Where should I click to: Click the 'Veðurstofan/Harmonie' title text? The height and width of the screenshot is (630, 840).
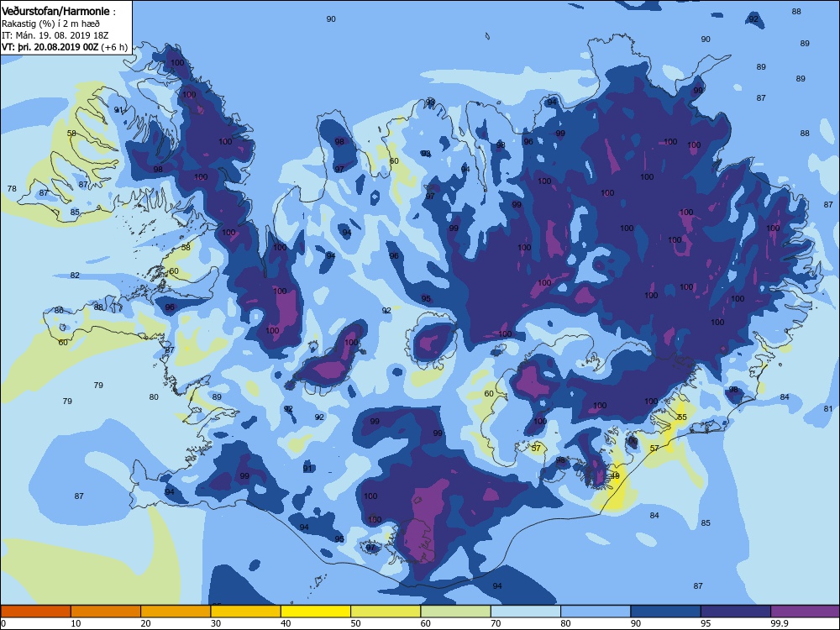(55, 11)
